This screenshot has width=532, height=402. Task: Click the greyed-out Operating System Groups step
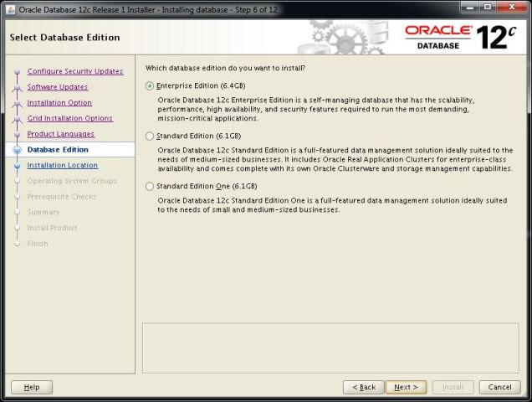(72, 181)
